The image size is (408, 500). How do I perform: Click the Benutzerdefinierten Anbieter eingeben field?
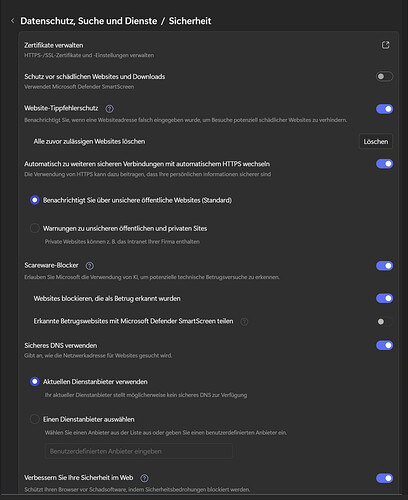[x=139, y=451]
